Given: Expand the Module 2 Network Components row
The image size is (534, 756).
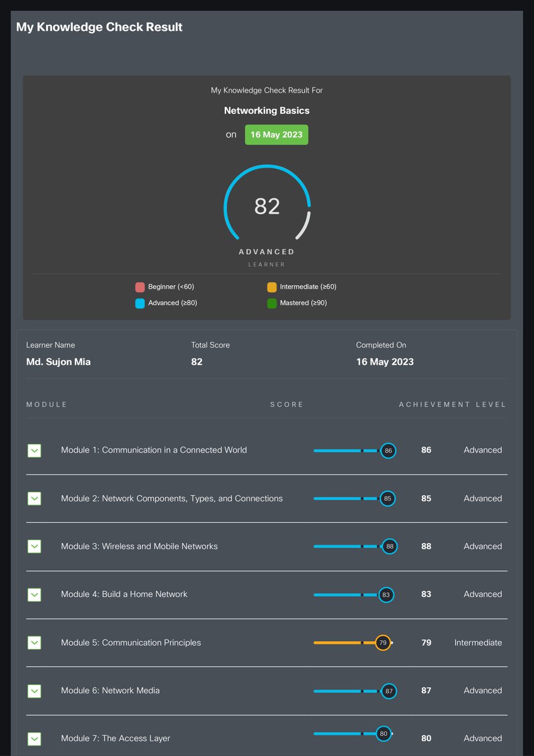Looking at the screenshot, I should (x=35, y=498).
